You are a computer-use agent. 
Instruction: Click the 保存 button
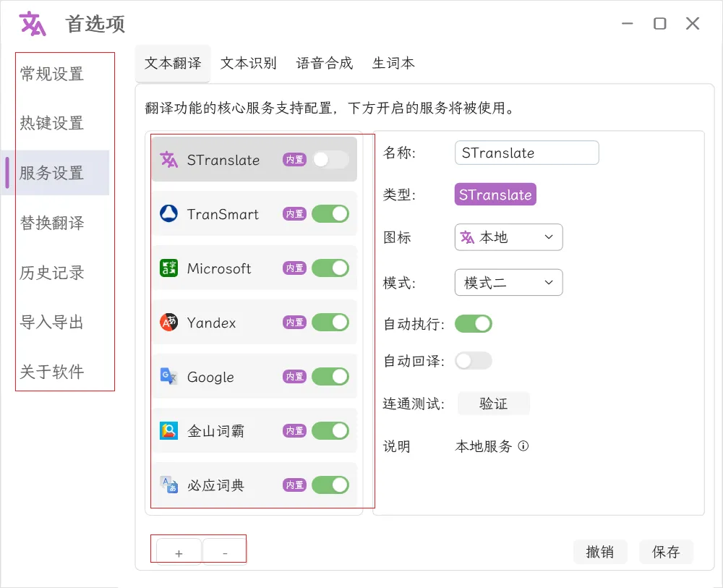(x=666, y=552)
